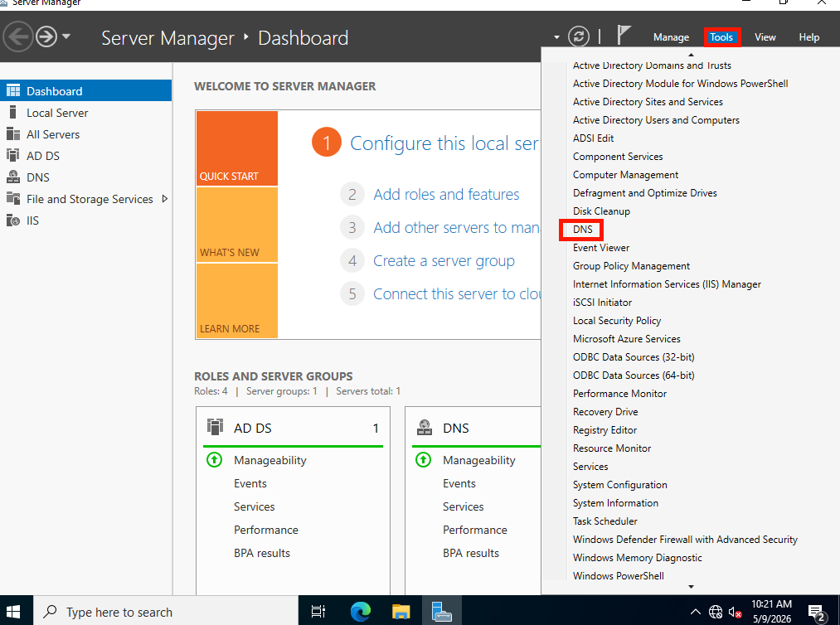Open Registry Editor from Tools

(x=605, y=429)
